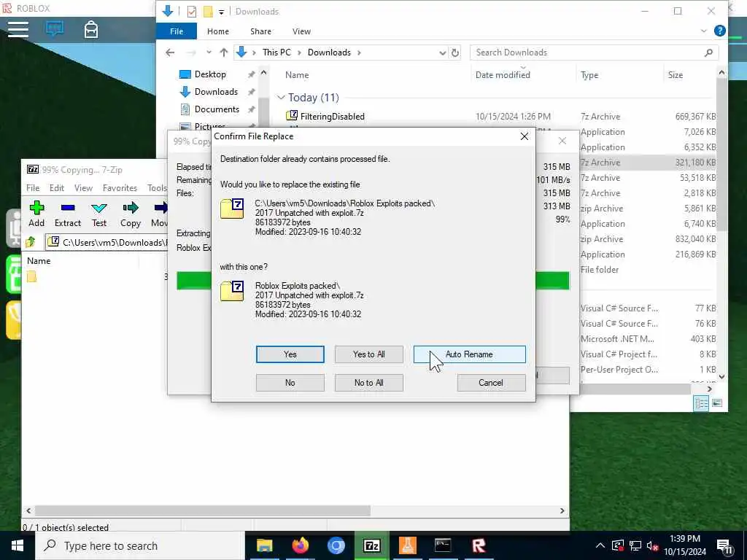Click the 7-Zip Add toolbar icon
The height and width of the screenshot is (560, 747).
(x=36, y=214)
